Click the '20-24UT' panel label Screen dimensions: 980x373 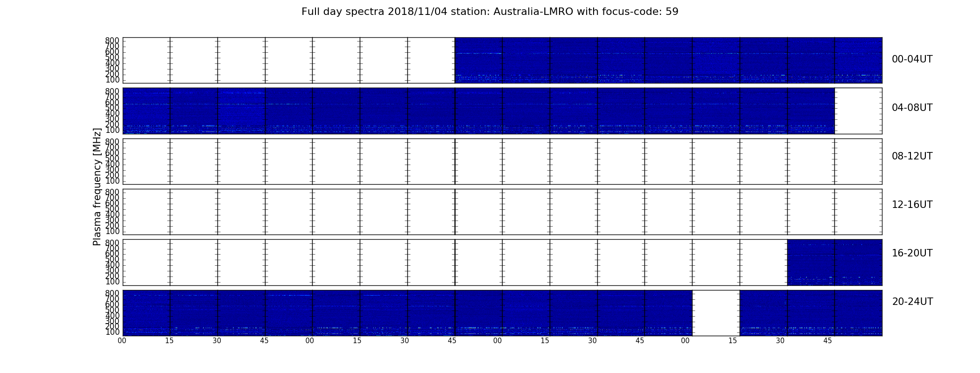point(912,302)
